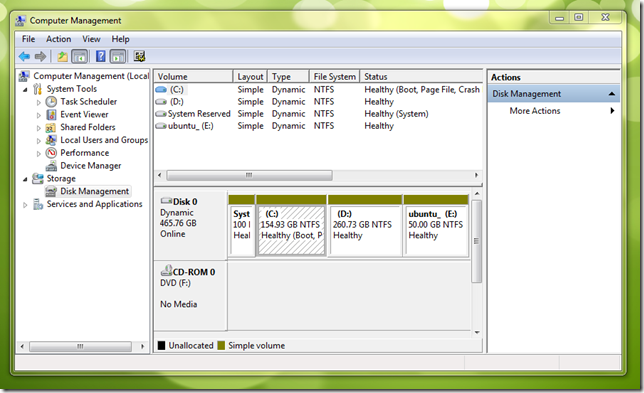Select the Disk Management tree item

(94, 191)
